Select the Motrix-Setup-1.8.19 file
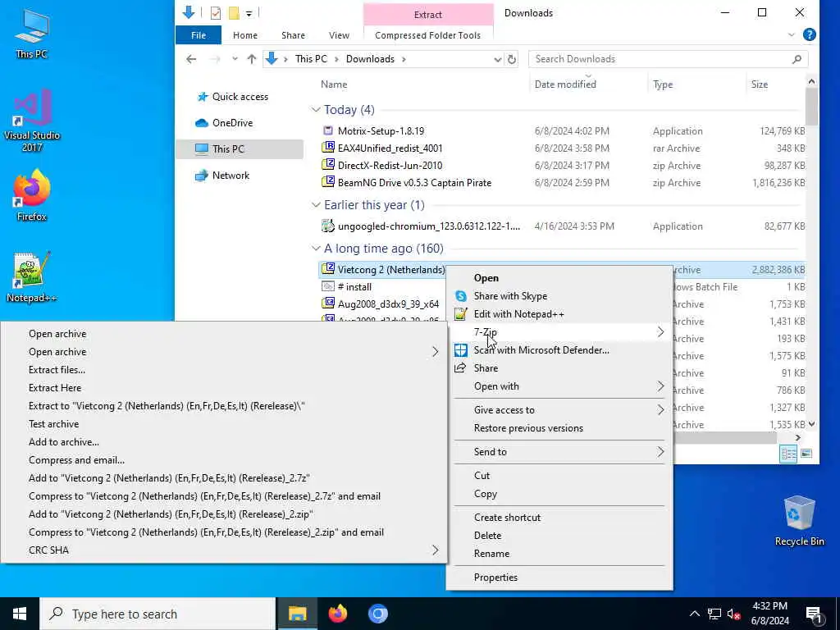 click(x=381, y=130)
